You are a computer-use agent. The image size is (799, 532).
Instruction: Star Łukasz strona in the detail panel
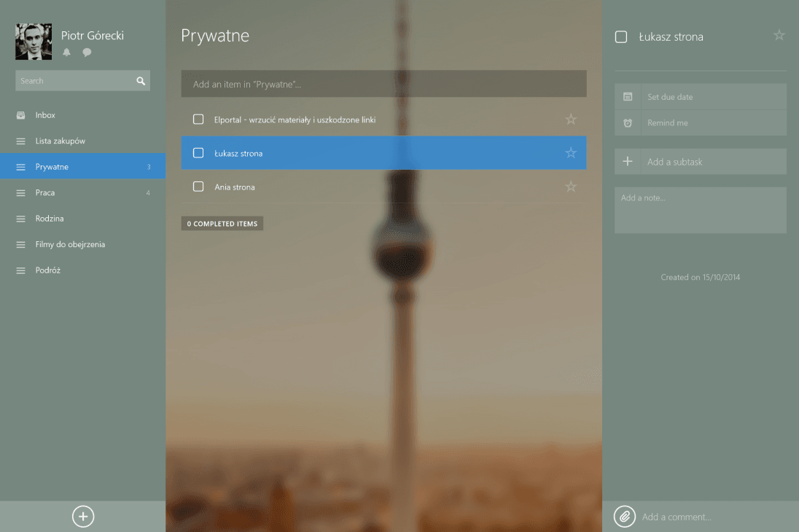779,36
